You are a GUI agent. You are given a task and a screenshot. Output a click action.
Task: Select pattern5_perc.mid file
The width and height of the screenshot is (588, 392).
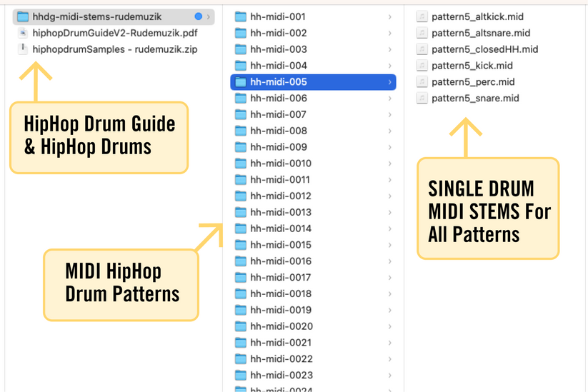(473, 82)
